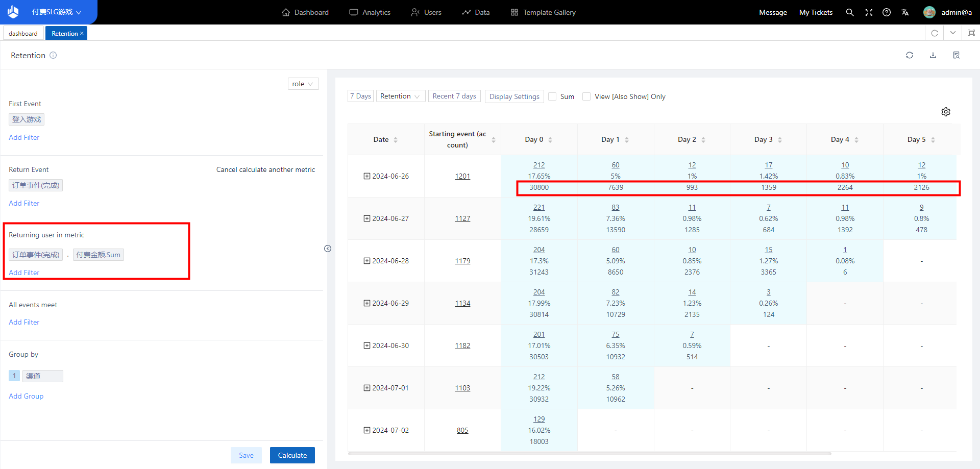Open the Analytics menu

[370, 12]
